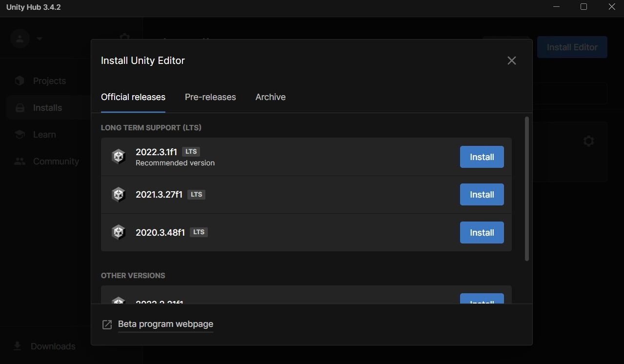Install Unity 2021.3.27f1 LTS
This screenshot has width=624, height=364.
482,195
